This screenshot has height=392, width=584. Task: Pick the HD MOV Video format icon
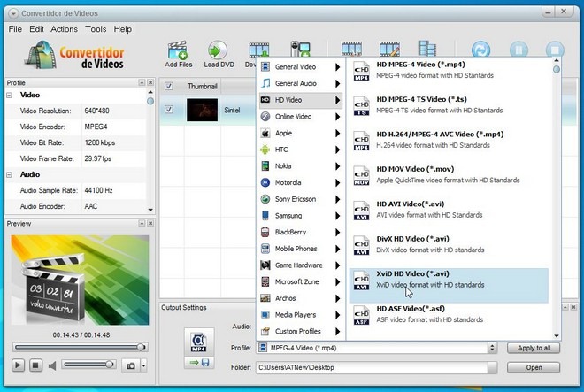(361, 175)
